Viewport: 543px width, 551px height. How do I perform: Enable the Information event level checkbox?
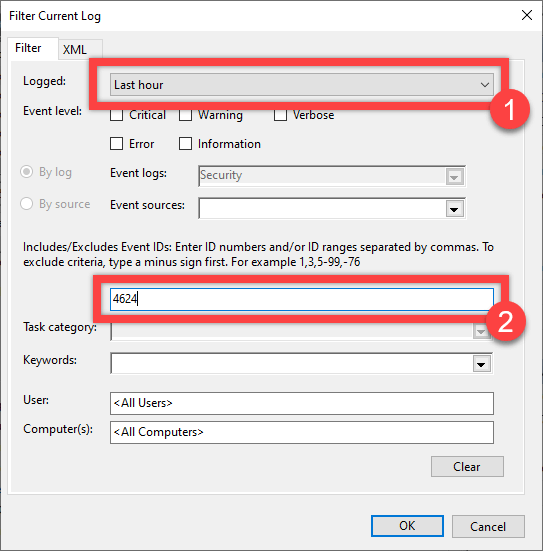tap(185, 144)
